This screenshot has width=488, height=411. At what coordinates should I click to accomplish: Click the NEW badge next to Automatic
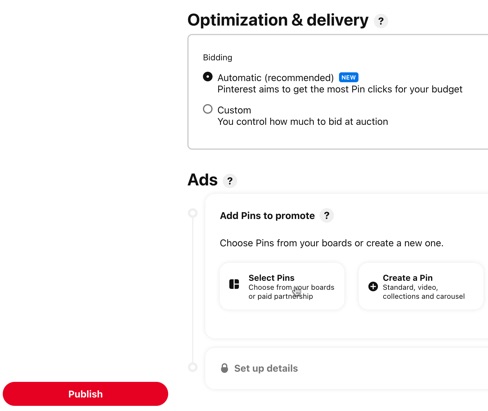click(x=349, y=77)
